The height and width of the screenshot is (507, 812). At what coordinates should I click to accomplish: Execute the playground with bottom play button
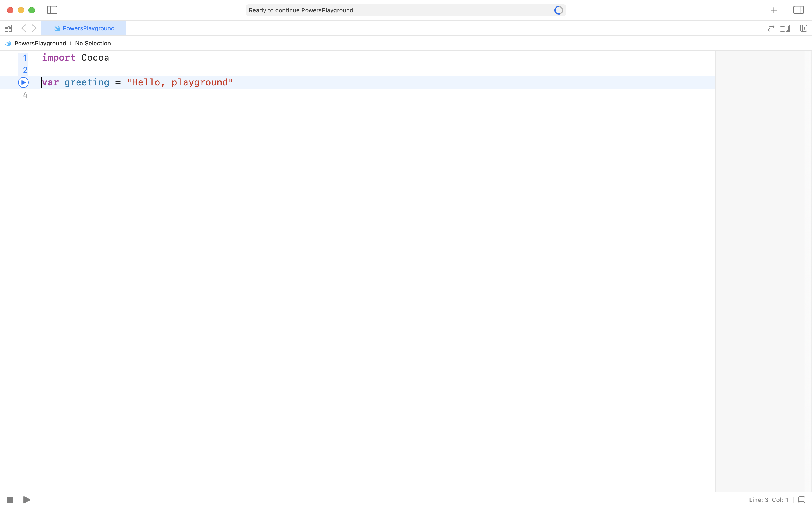27,500
